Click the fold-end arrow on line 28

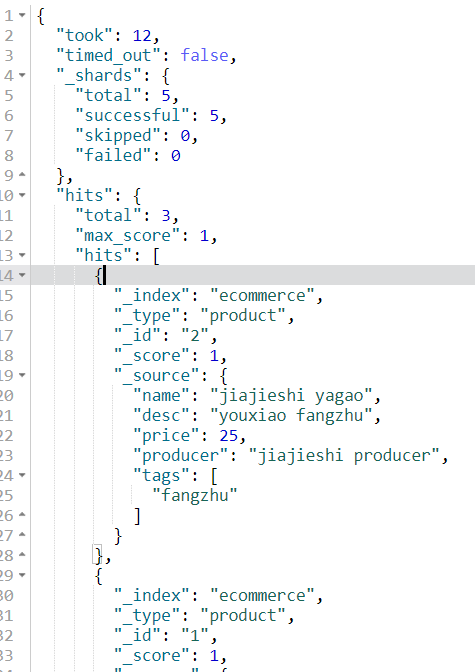(22, 555)
